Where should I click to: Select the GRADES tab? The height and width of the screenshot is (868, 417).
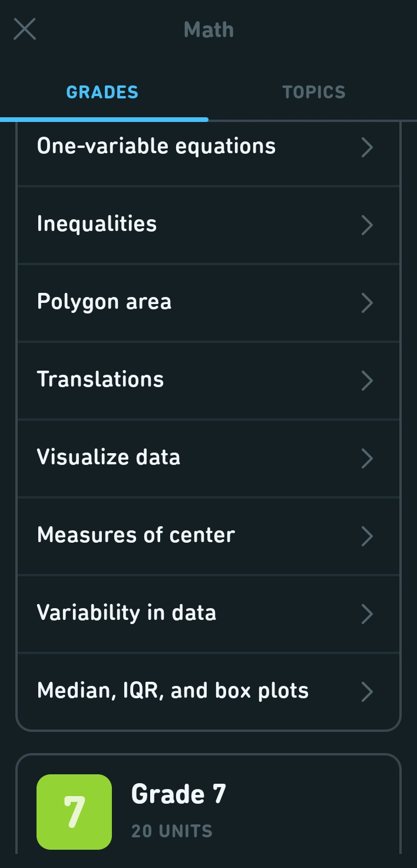pyautogui.click(x=102, y=92)
